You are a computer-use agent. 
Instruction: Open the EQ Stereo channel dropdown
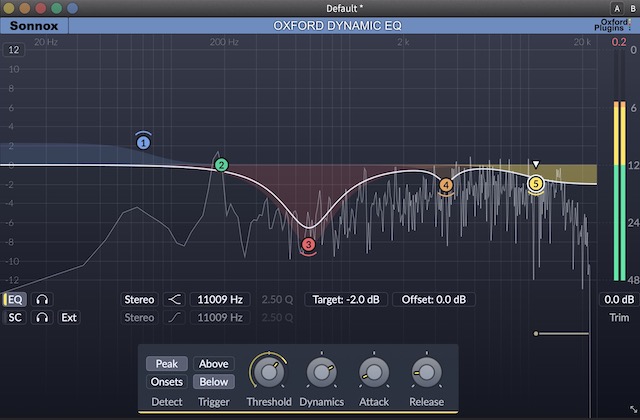click(x=139, y=299)
